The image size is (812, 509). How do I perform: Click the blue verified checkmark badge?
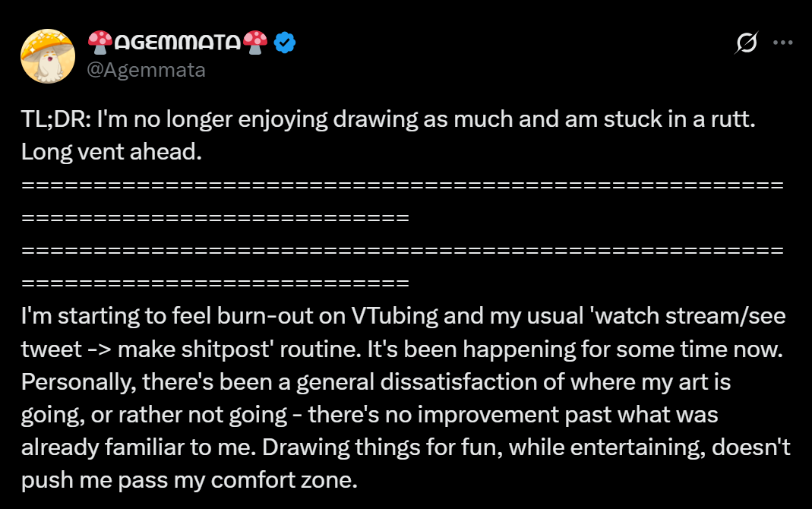(285, 43)
